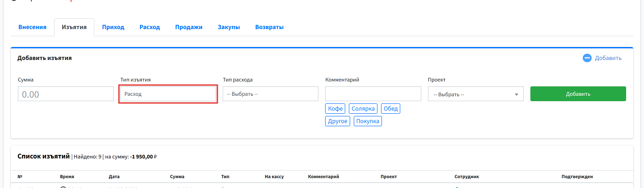
Task: Pick the Обед quick comment tag
Action: point(390,109)
